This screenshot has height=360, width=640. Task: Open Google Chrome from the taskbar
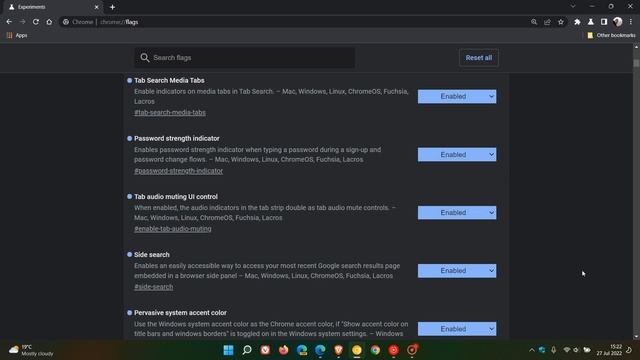click(375, 350)
